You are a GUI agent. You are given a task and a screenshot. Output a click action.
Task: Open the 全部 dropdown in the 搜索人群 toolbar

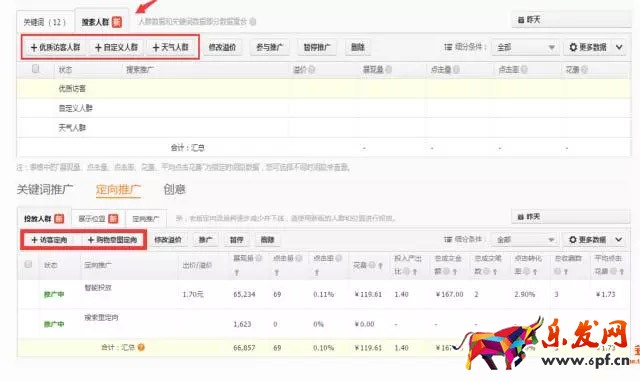click(525, 47)
